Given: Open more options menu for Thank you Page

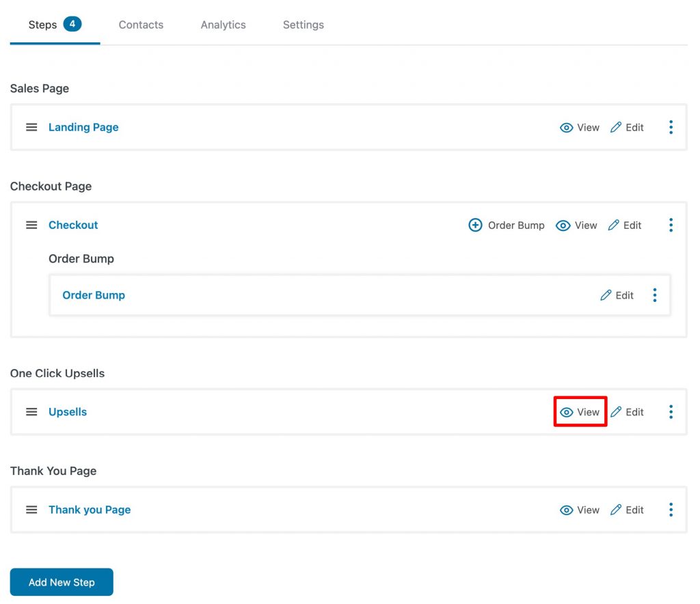Looking at the screenshot, I should click(x=671, y=510).
